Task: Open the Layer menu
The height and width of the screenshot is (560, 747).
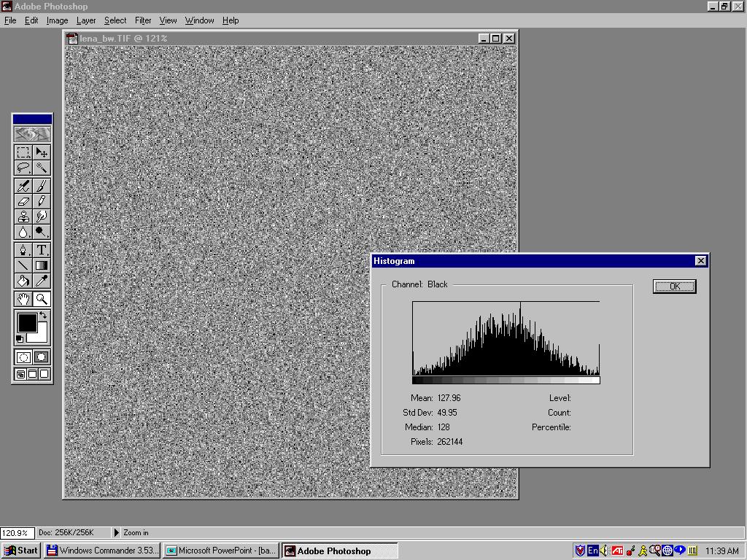Action: coord(86,20)
